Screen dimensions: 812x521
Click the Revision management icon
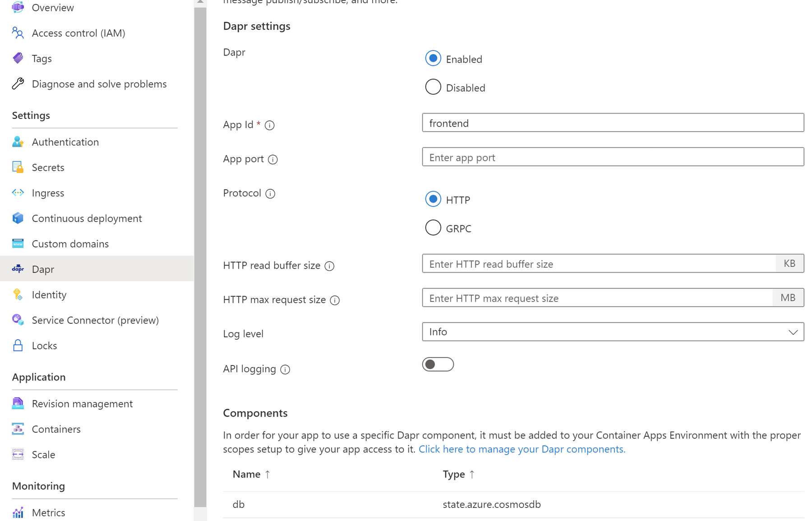[18, 403]
